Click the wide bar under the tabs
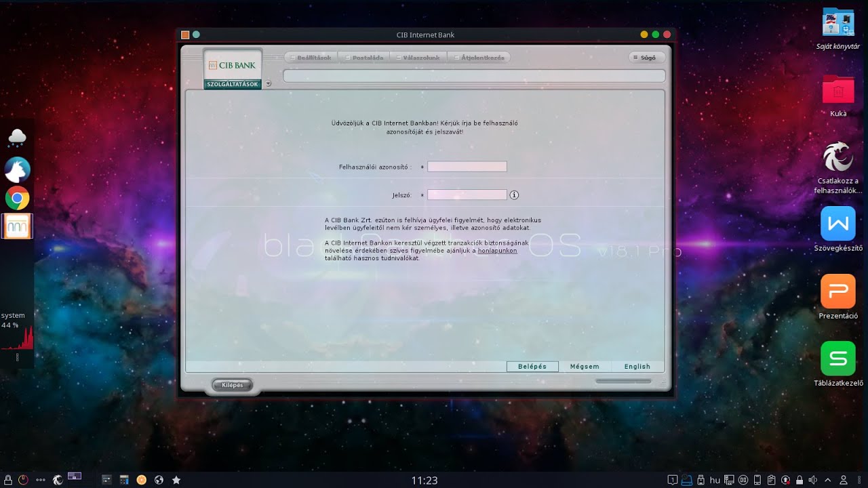Screen dimensions: 868x488 474,76
